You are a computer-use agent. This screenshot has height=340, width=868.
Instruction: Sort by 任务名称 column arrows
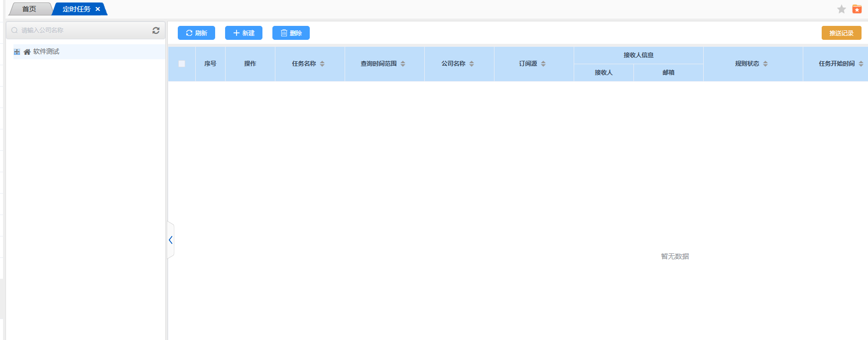point(322,64)
